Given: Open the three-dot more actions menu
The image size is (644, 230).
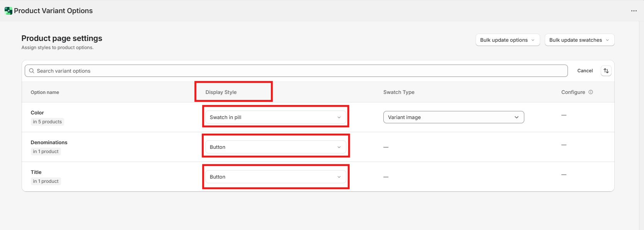Looking at the screenshot, I should [x=634, y=11].
